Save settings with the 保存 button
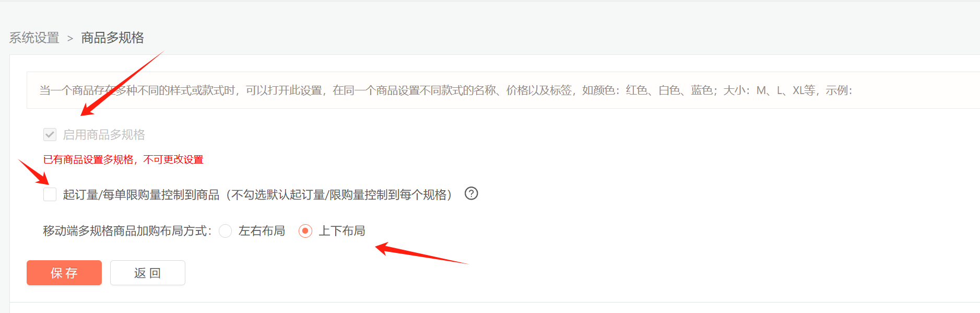Image resolution: width=980 pixels, height=313 pixels. (x=64, y=273)
